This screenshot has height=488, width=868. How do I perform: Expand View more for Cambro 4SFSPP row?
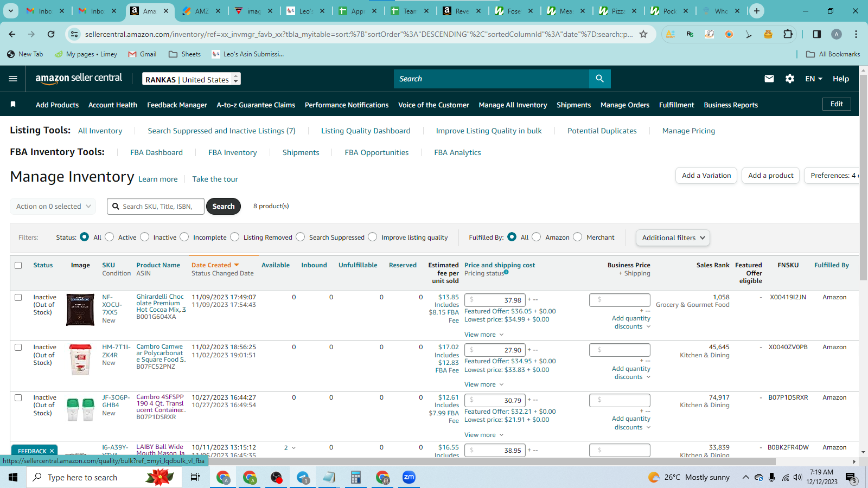pos(484,435)
